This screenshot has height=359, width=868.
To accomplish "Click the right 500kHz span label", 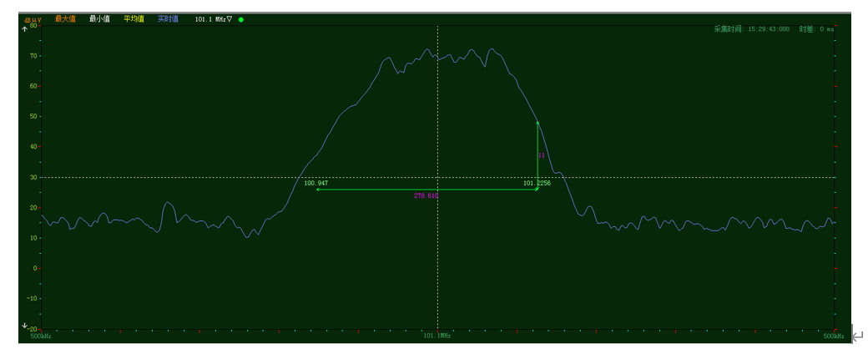I will tap(833, 336).
